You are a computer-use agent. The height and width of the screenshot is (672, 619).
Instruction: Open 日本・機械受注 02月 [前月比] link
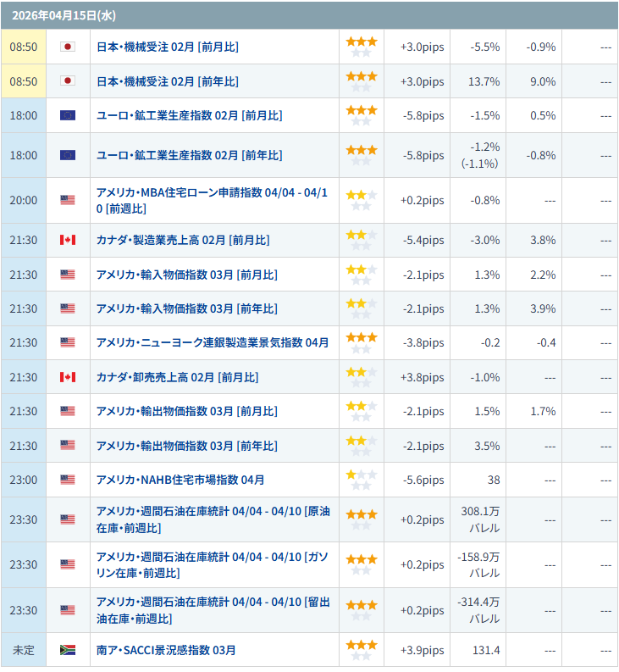[168, 47]
